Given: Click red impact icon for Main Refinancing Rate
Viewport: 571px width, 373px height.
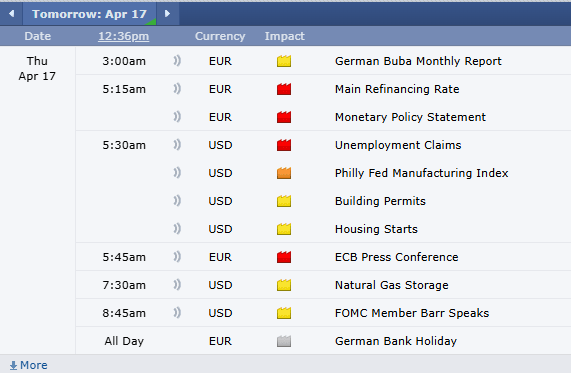Looking at the screenshot, I should pyautogui.click(x=284, y=89).
